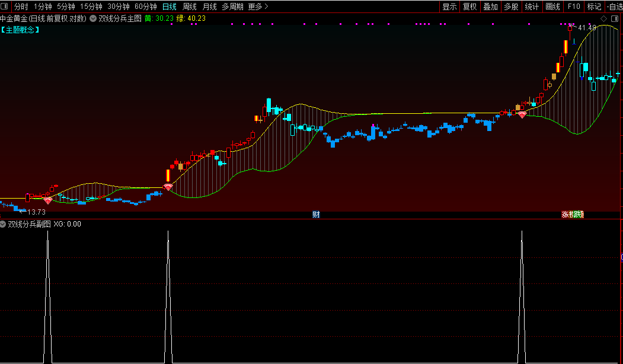Click the red diamond signal marker on the rightmost breakout
Image resolution: width=623 pixels, height=364 pixels.
click(x=522, y=115)
